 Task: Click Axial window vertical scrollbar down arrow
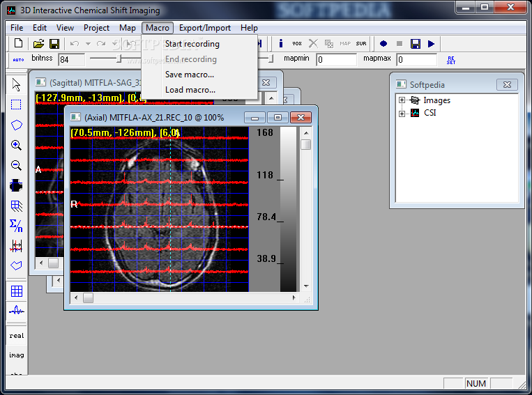306,286
